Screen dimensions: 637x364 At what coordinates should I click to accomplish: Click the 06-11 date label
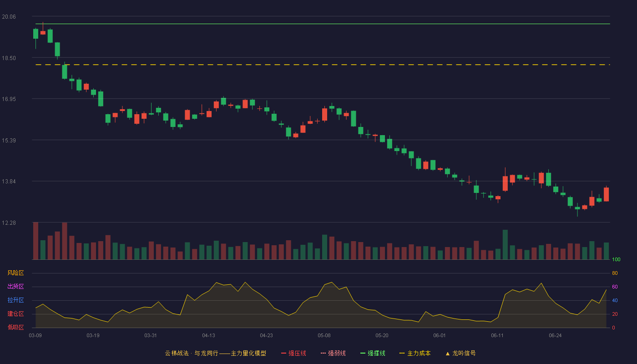coord(497,335)
